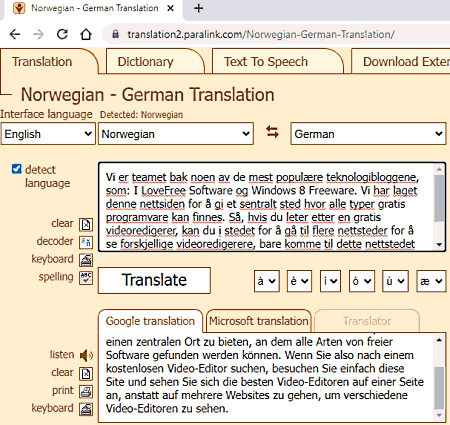Click the spelling check icon
Screen dimensions: 450x425
point(86,278)
